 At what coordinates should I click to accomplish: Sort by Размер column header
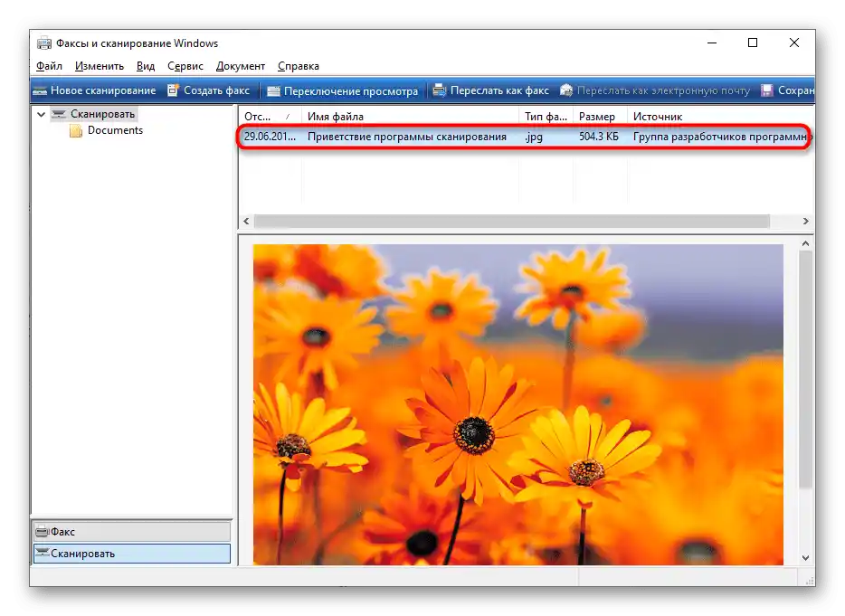pos(601,117)
